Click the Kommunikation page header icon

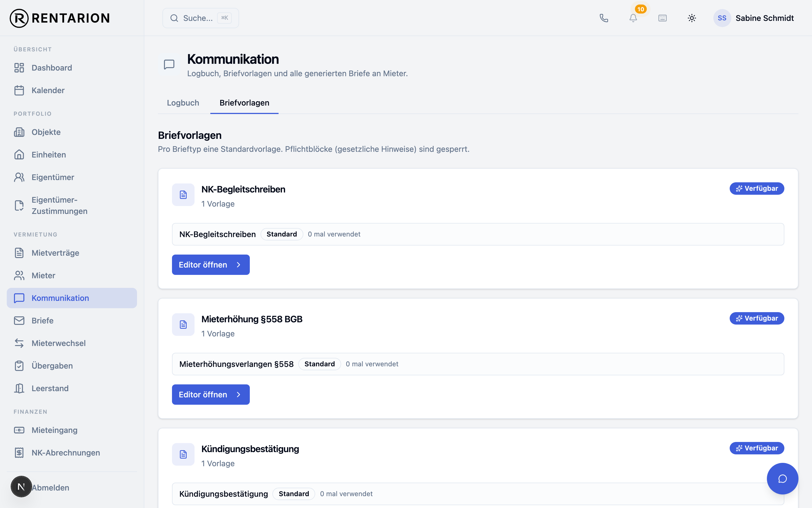[169, 65]
